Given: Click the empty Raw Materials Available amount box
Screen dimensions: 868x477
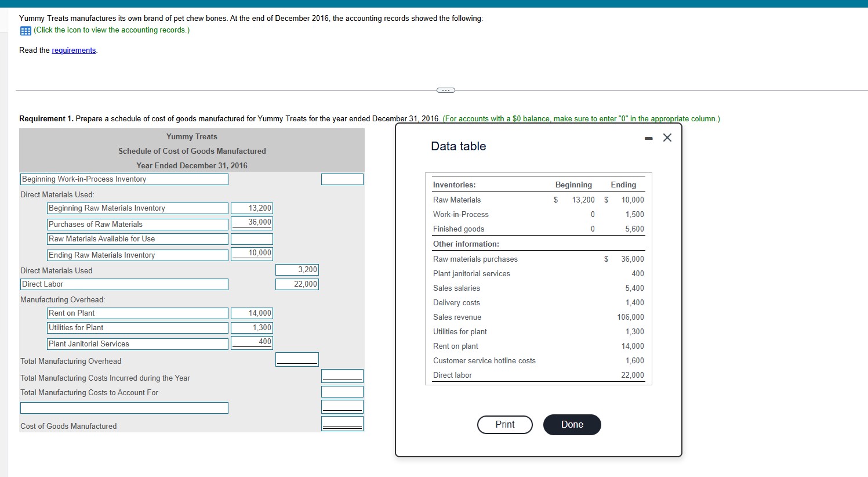Looking at the screenshot, I should click(x=252, y=238).
